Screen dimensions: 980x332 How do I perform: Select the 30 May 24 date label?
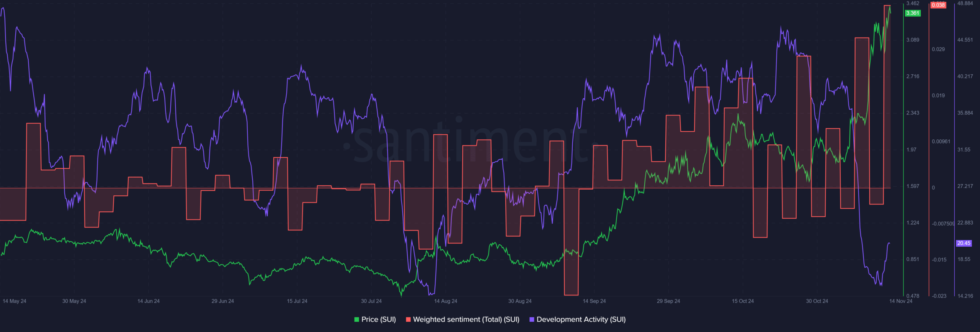[x=74, y=301]
